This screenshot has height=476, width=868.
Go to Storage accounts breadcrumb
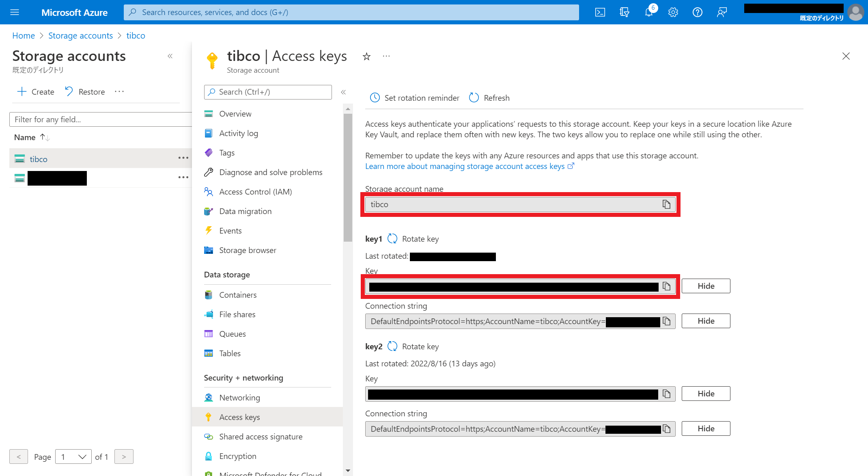coord(80,36)
